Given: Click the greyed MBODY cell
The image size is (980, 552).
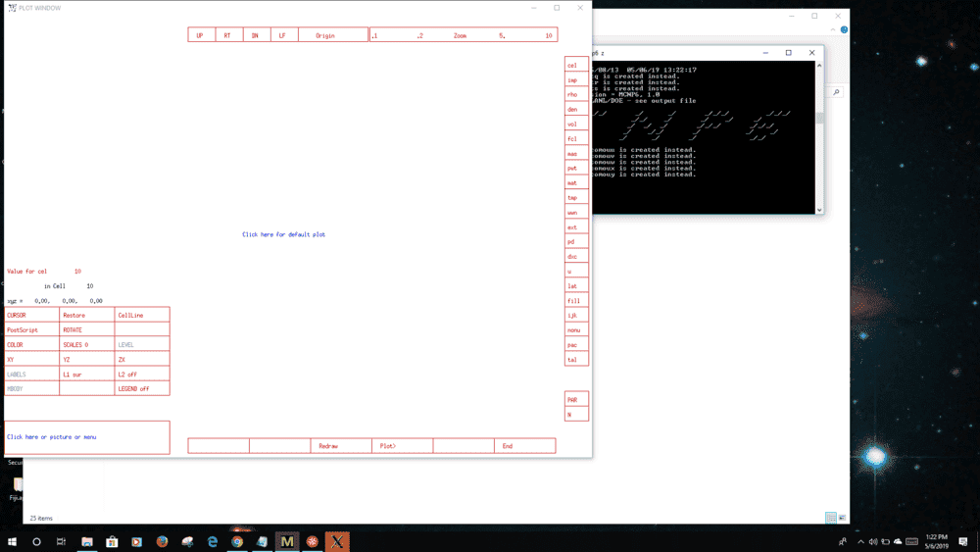Looking at the screenshot, I should [32, 389].
